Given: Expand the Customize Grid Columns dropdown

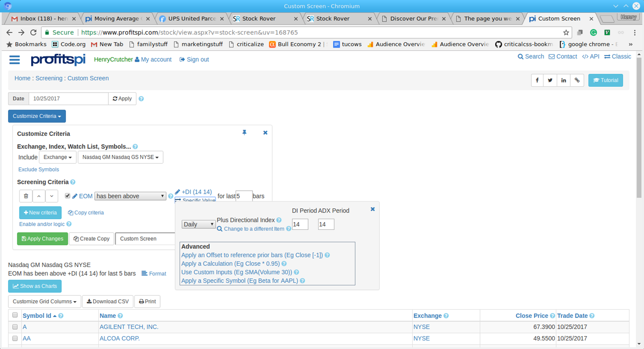Looking at the screenshot, I should point(44,302).
